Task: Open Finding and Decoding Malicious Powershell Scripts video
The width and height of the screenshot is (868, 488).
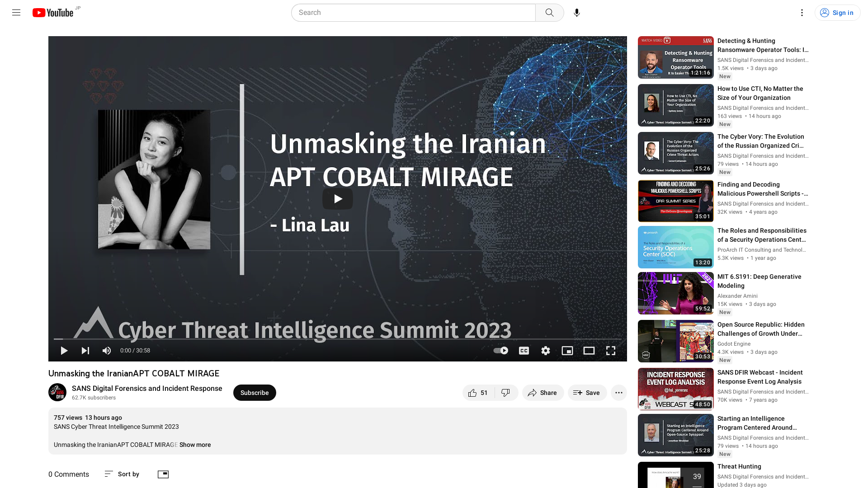Action: click(763, 189)
